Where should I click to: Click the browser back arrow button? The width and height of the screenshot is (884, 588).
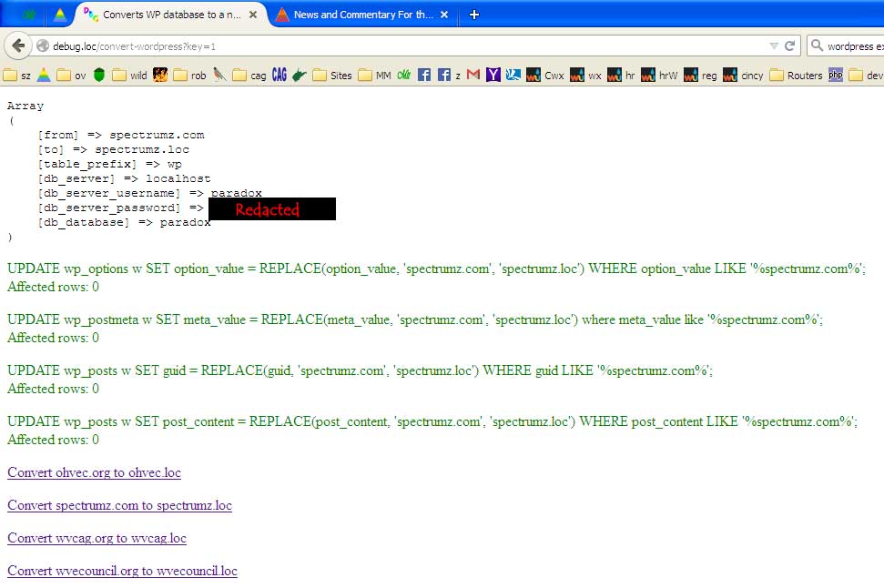[x=18, y=46]
